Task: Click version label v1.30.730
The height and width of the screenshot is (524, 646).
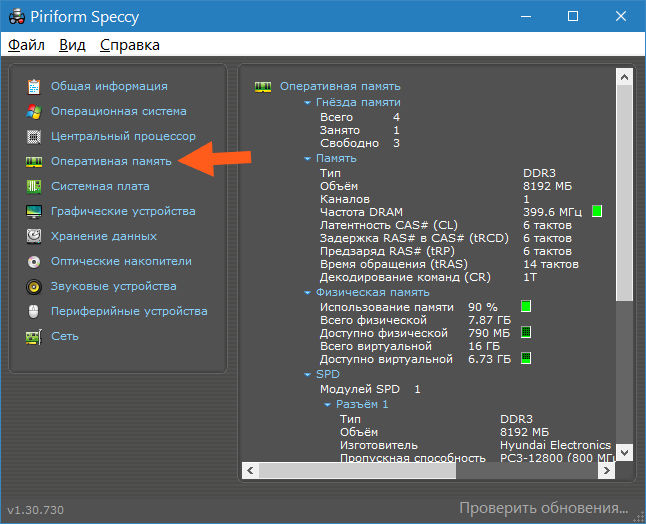Action: pyautogui.click(x=35, y=510)
